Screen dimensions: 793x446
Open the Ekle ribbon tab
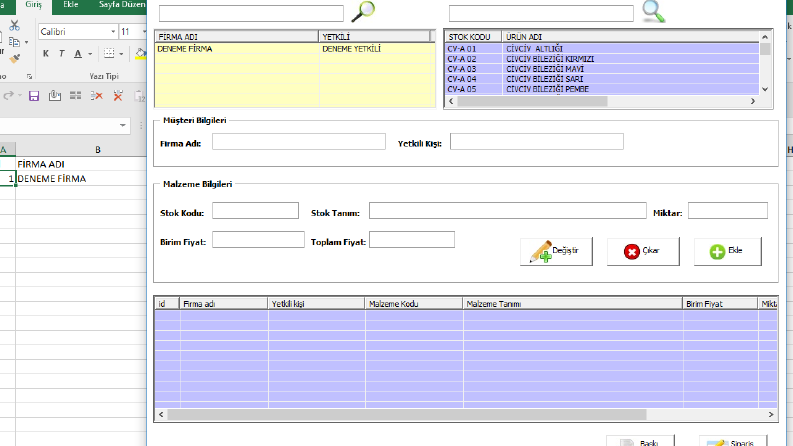71,5
